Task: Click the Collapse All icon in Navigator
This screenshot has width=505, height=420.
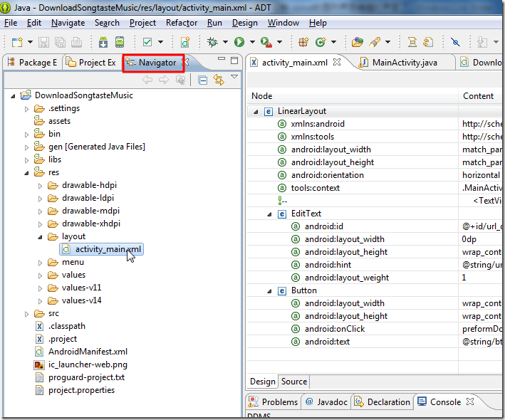Action: 202,80
